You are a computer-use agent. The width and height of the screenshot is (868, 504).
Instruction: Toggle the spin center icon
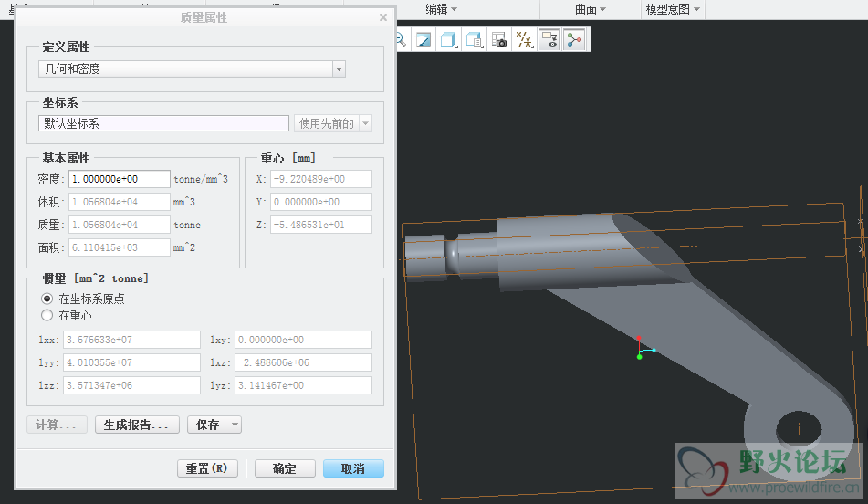[x=575, y=40]
